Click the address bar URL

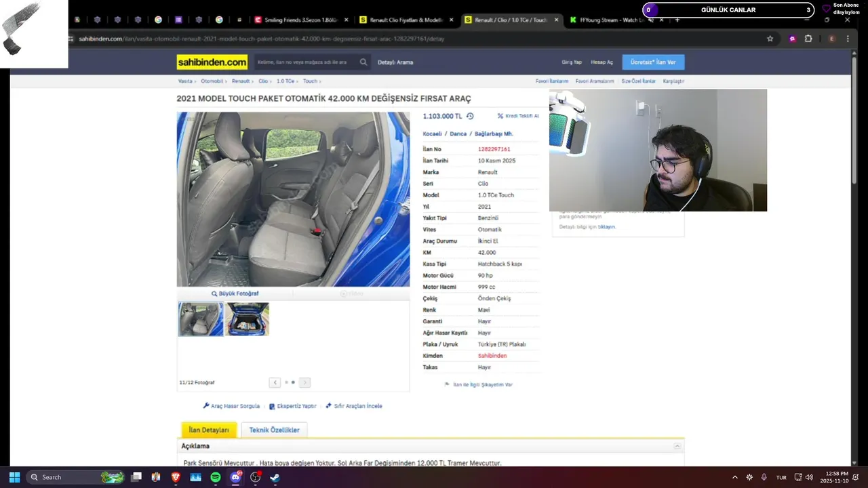point(262,39)
